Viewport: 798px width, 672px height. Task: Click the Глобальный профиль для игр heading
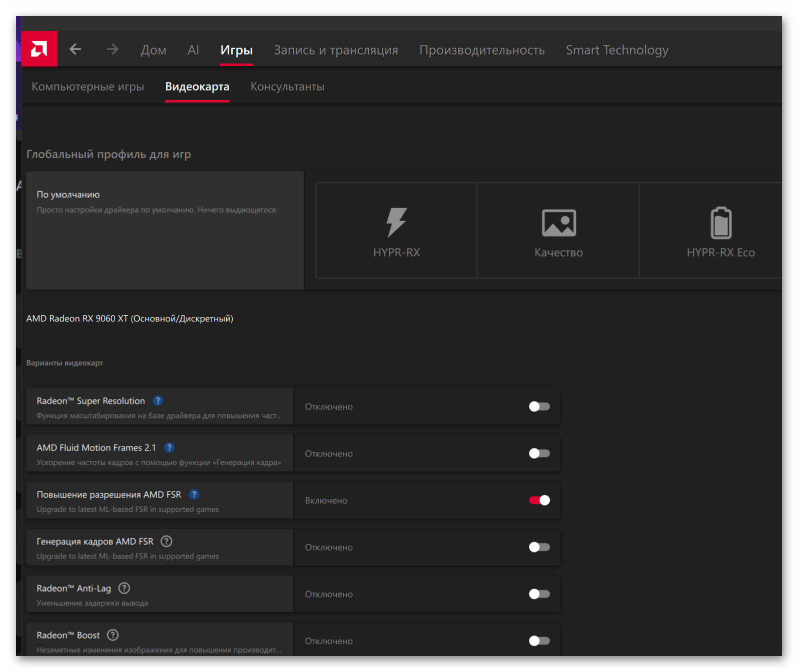[x=109, y=154]
